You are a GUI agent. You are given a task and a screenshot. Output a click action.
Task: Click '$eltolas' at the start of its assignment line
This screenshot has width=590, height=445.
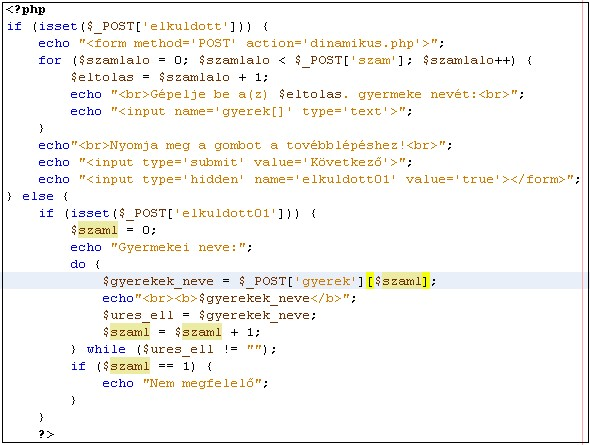102,77
